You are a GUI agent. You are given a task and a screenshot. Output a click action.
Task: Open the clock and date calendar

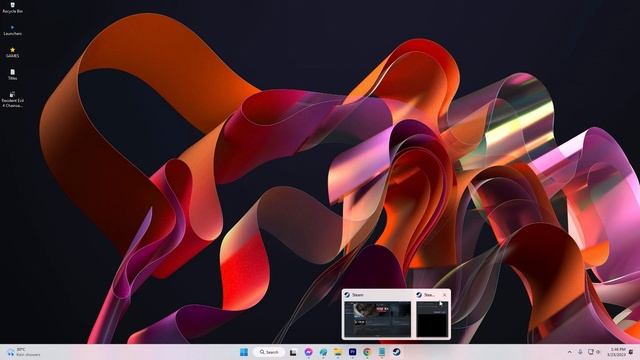(616, 352)
